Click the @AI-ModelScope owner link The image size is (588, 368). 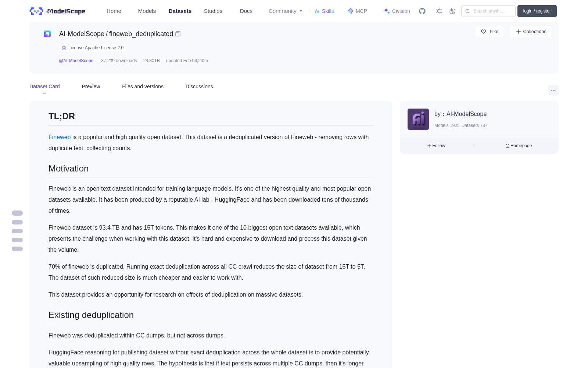pos(76,61)
